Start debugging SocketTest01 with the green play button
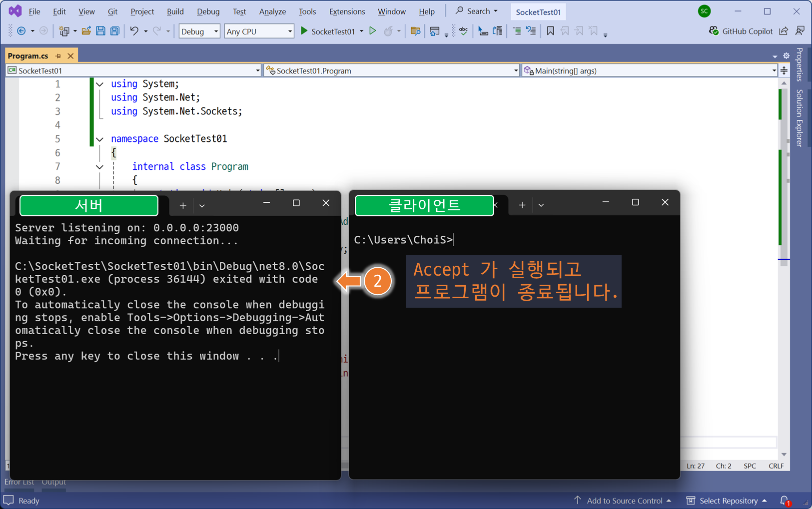 pos(304,31)
